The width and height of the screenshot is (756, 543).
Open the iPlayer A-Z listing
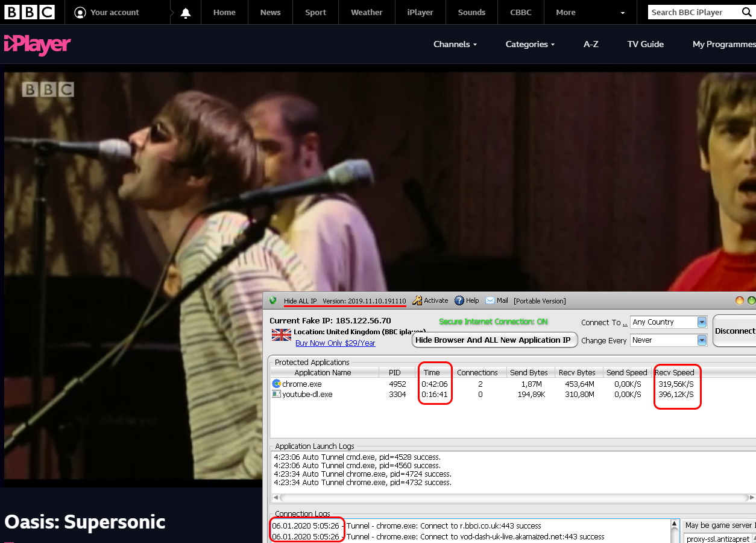click(x=591, y=44)
